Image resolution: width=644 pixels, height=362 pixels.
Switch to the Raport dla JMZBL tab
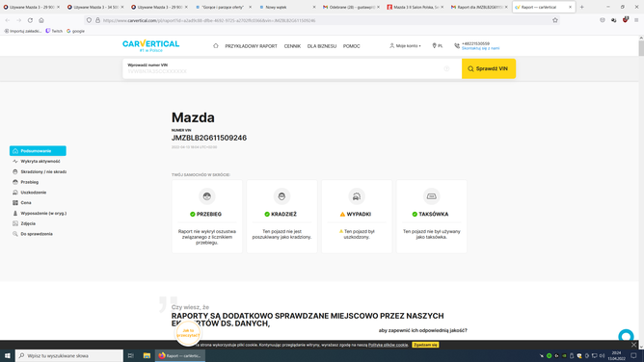(479, 7)
